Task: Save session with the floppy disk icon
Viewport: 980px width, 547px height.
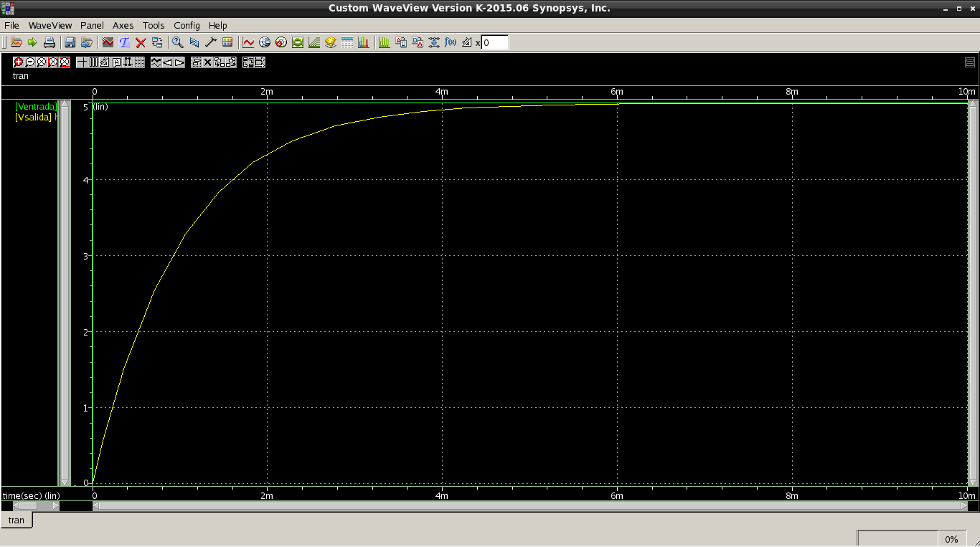Action: [70, 42]
